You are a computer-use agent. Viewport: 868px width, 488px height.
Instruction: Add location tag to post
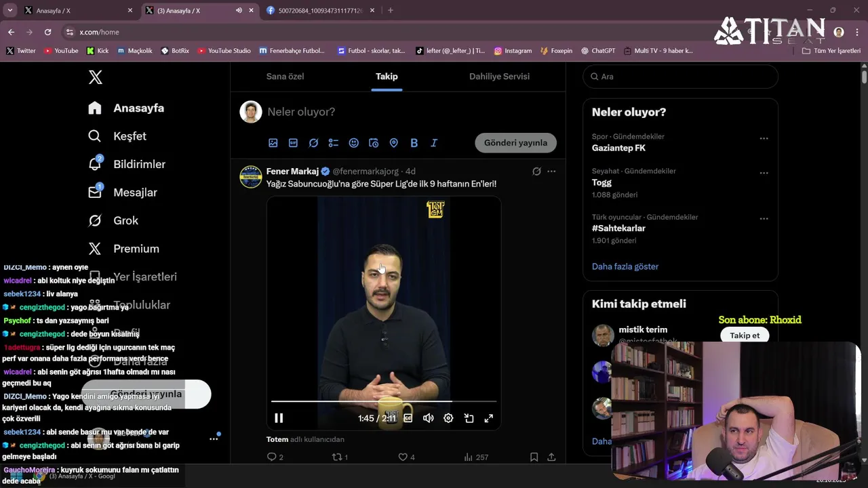393,143
